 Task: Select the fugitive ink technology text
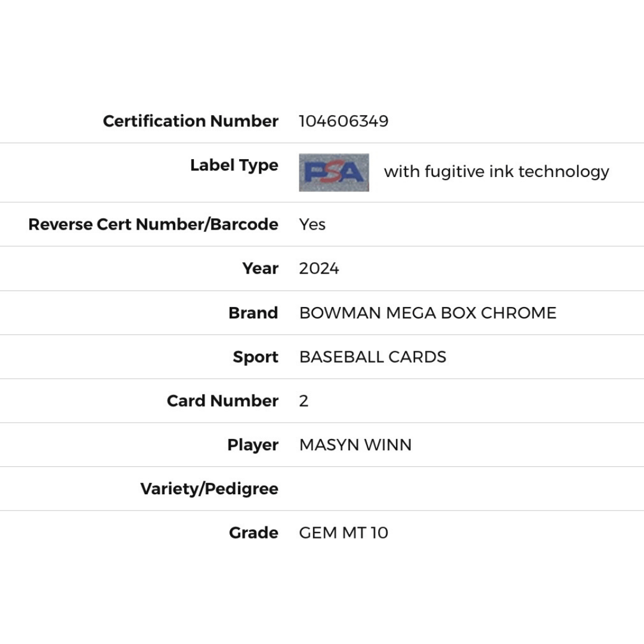click(x=497, y=172)
